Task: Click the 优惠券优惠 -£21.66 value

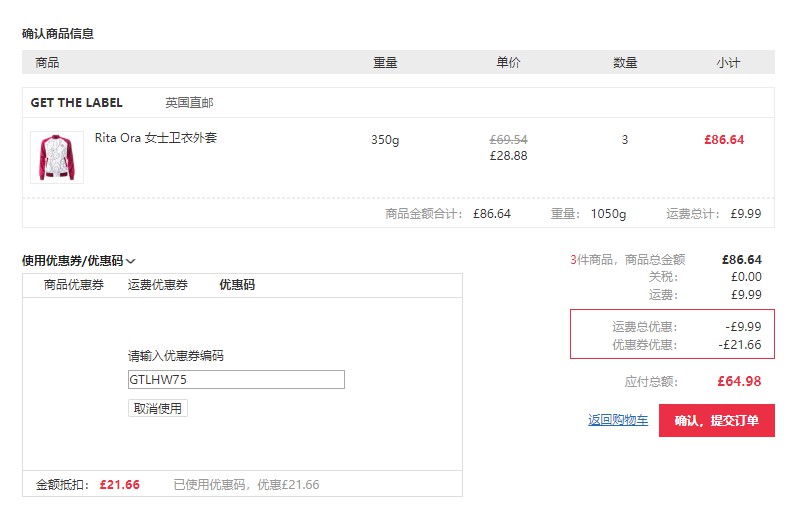Action: (x=740, y=345)
